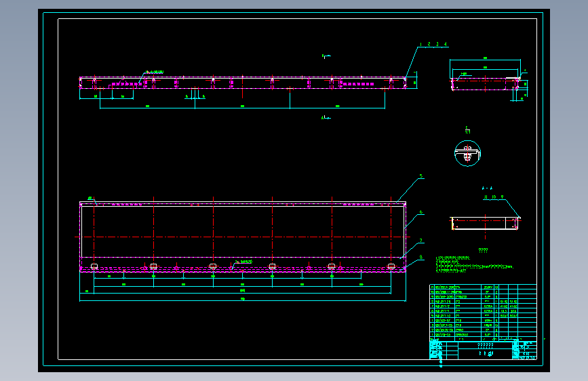
Task: Select balloon number 5 beside the plan view
Action: point(421,176)
